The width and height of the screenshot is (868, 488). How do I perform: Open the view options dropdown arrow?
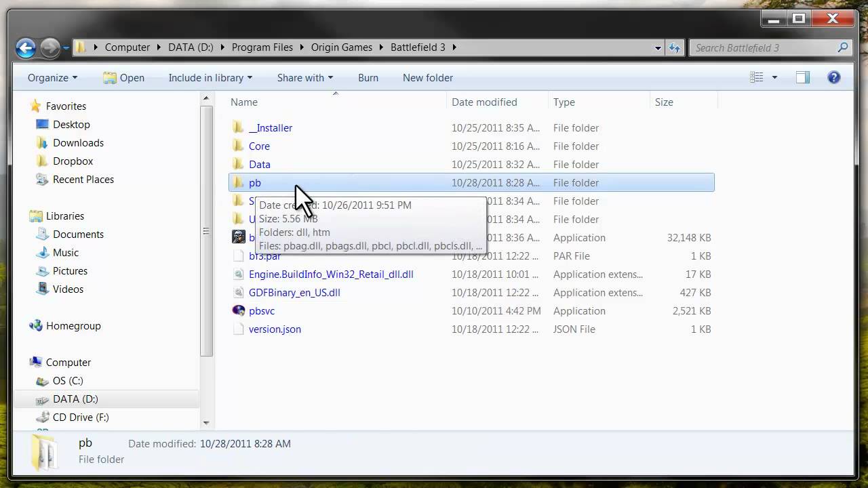(x=774, y=78)
